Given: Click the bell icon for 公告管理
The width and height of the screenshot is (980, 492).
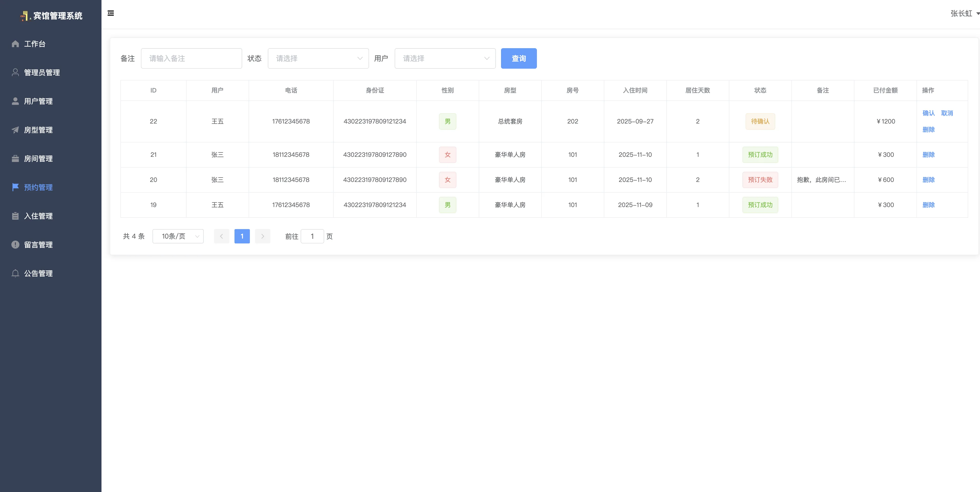Looking at the screenshot, I should click(x=15, y=273).
